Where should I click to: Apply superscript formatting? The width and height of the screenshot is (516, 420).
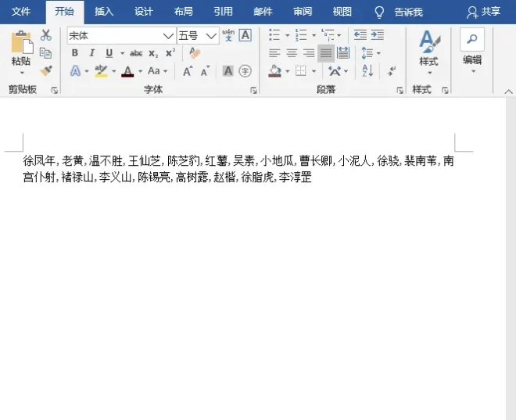click(x=170, y=53)
